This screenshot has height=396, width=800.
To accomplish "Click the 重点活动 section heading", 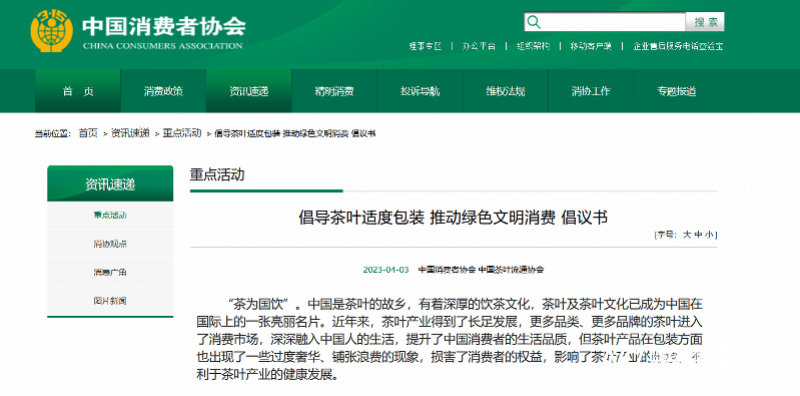I will point(217,175).
